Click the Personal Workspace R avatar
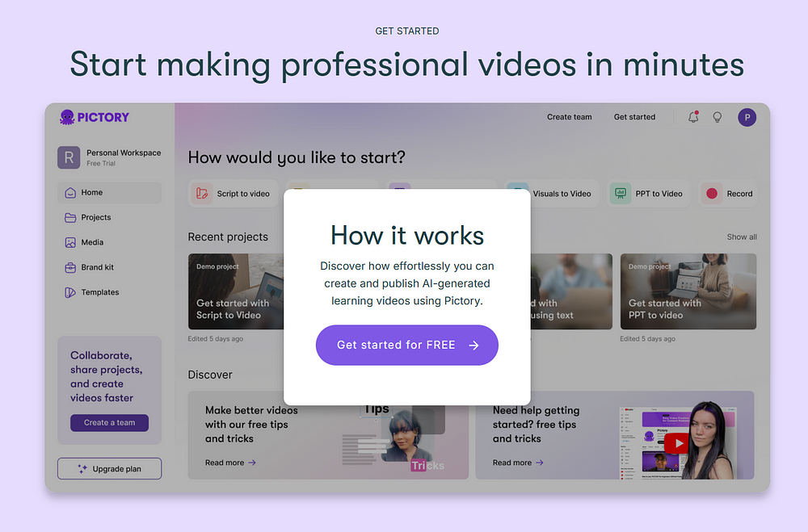This screenshot has width=808, height=532. click(69, 157)
